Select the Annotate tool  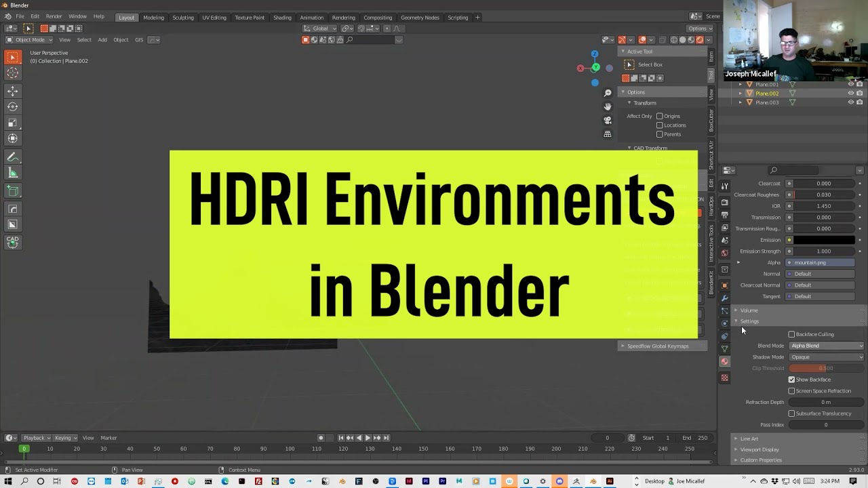[13, 157]
